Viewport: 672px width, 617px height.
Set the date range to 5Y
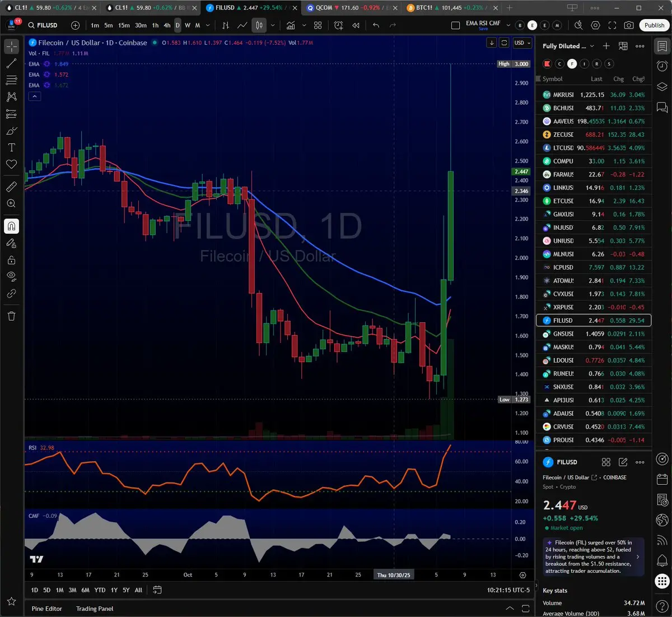click(126, 590)
